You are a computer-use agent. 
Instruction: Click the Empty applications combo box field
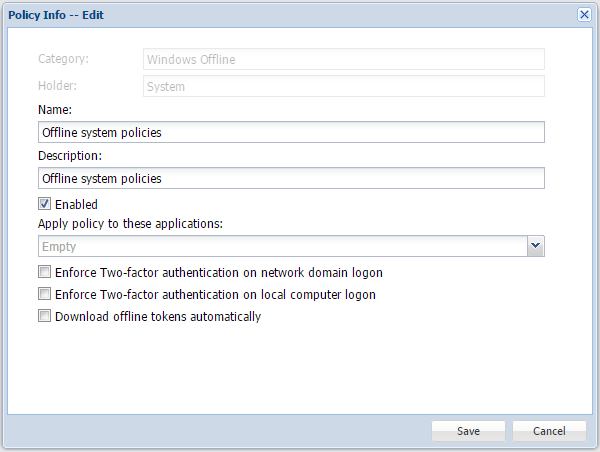(x=282, y=246)
